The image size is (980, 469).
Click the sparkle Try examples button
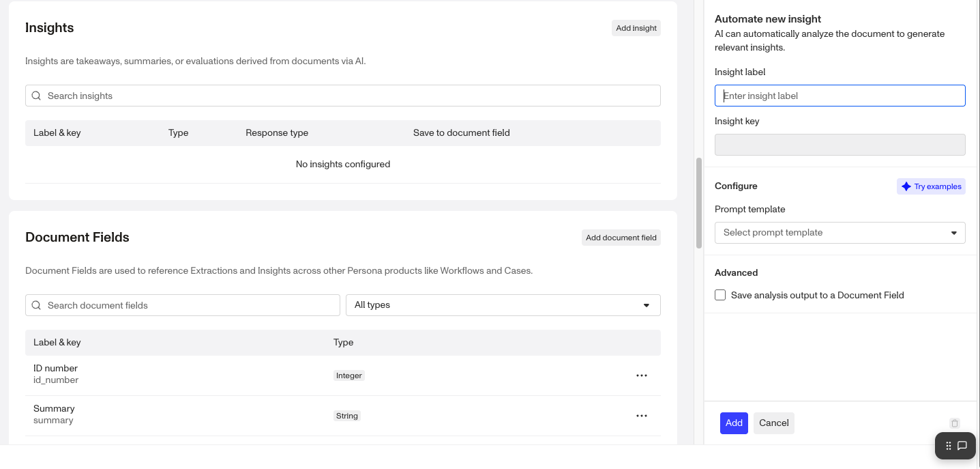click(931, 186)
